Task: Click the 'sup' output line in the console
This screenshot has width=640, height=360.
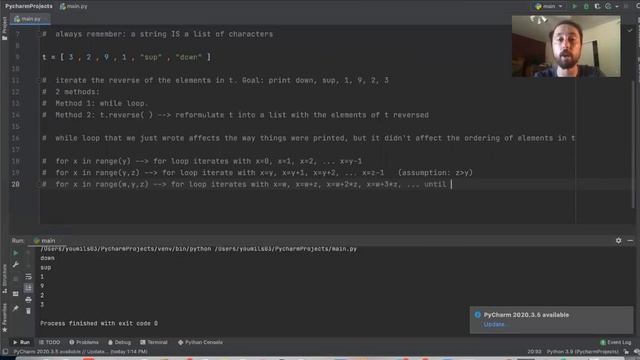Action: tap(46, 267)
